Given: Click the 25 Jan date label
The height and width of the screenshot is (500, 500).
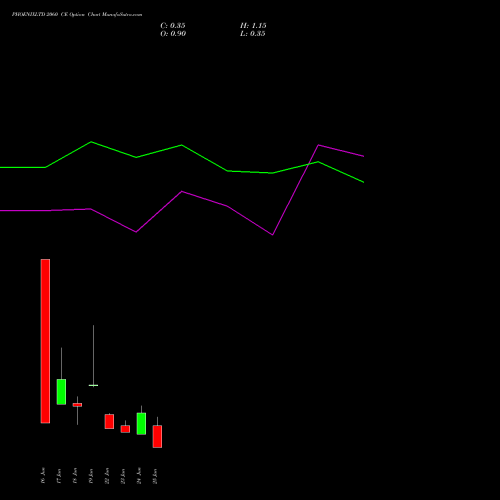Looking at the screenshot, I should pos(155,476).
